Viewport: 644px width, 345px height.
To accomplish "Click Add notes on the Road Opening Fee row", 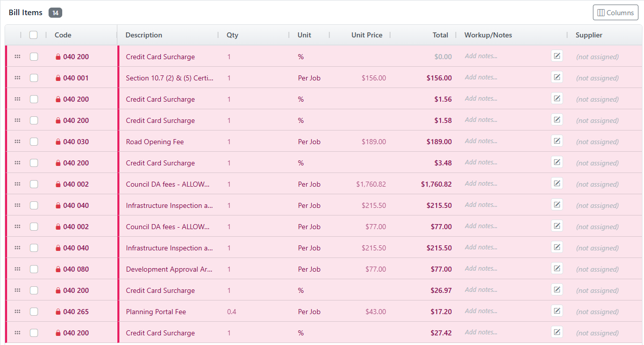I will pyautogui.click(x=481, y=141).
